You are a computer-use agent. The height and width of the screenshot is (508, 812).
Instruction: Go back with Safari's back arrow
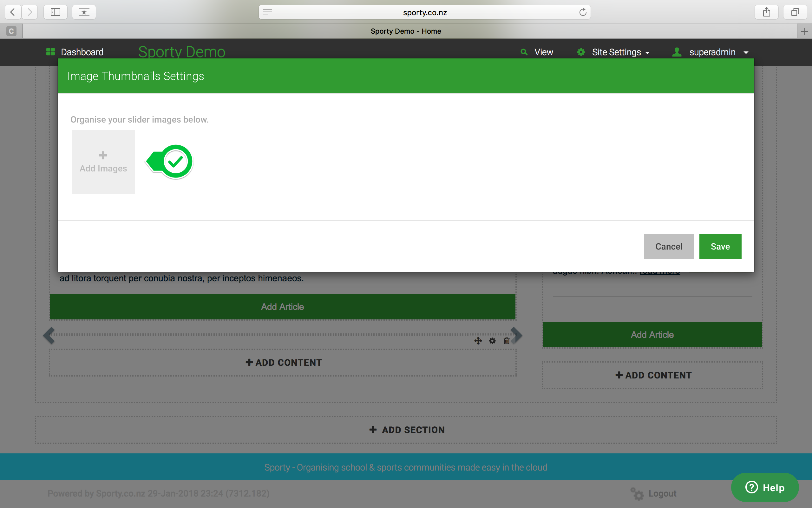13,12
